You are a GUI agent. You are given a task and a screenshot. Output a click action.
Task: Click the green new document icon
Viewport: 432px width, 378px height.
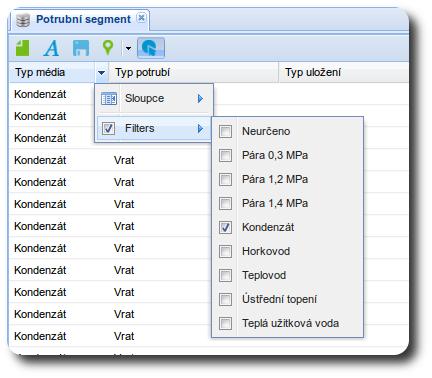tap(23, 48)
